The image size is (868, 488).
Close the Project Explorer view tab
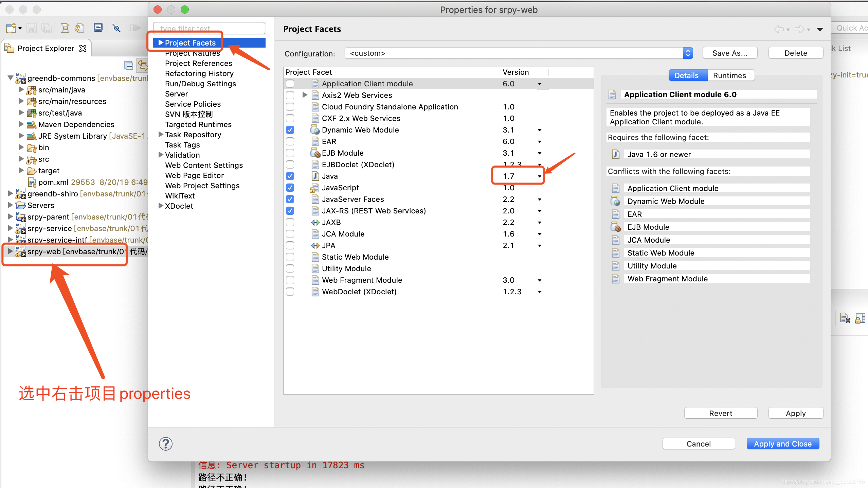pos(83,48)
